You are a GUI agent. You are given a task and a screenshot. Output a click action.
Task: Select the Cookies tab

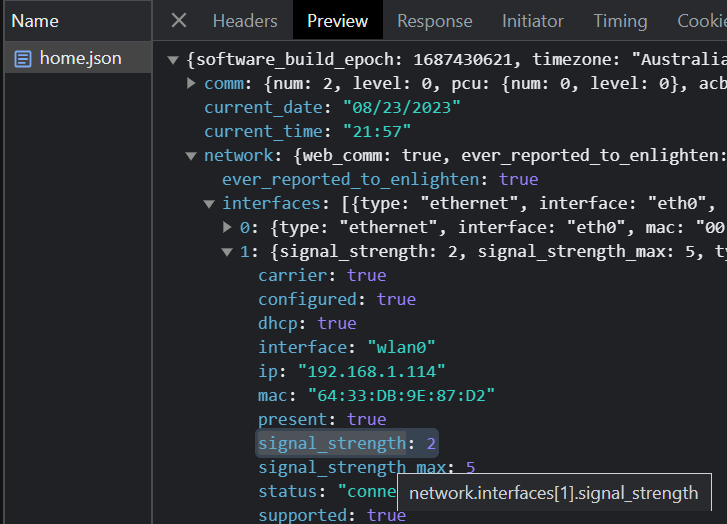tap(700, 20)
